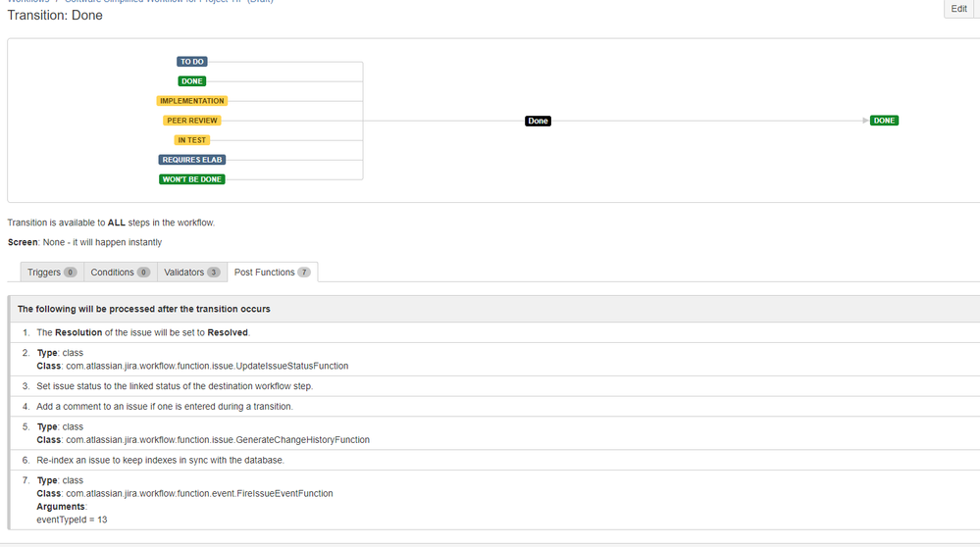This screenshot has height=547, width=980.
Task: Click 'Transition: Done' heading
Action: tap(55, 16)
